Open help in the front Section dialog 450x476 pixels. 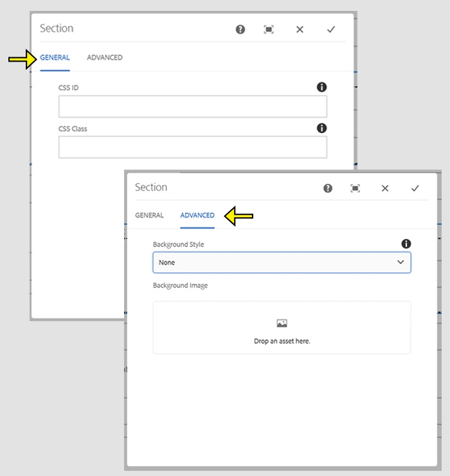[x=328, y=188]
